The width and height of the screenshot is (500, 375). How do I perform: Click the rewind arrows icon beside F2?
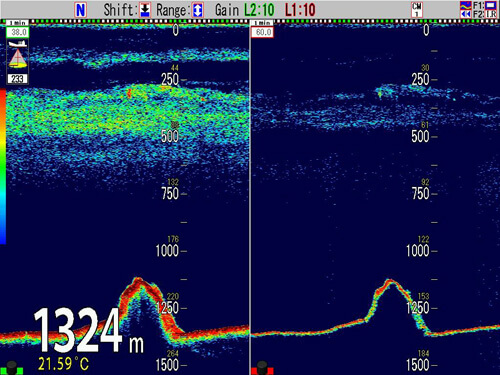[x=466, y=14]
